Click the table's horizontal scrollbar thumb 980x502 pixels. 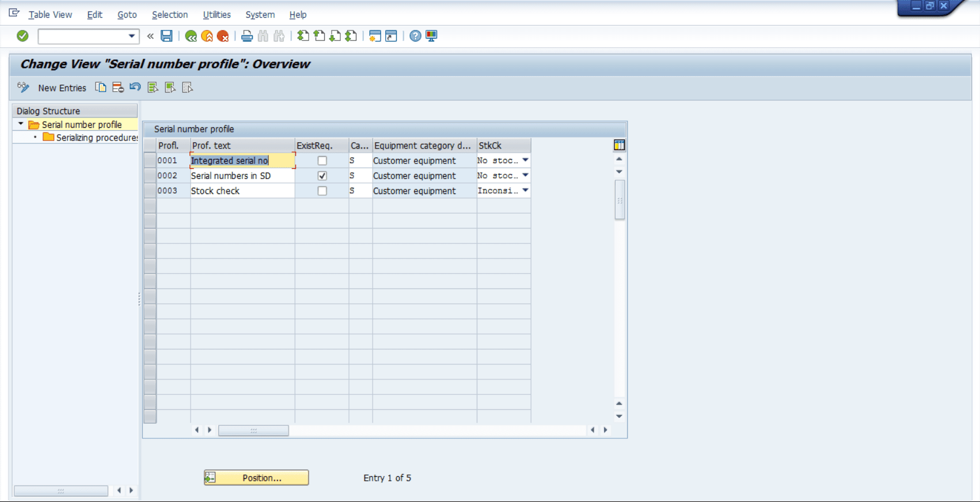(x=253, y=430)
